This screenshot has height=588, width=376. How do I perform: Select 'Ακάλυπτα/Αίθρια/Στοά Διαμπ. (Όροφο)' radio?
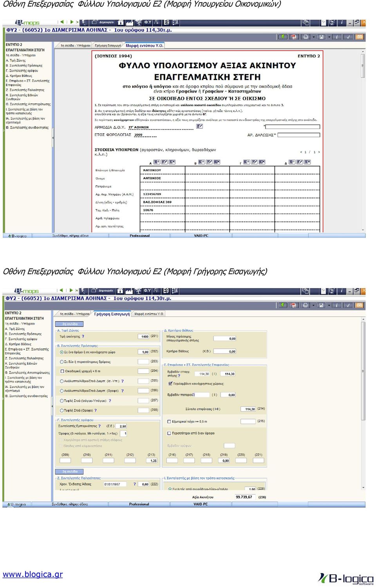tap(62, 391)
